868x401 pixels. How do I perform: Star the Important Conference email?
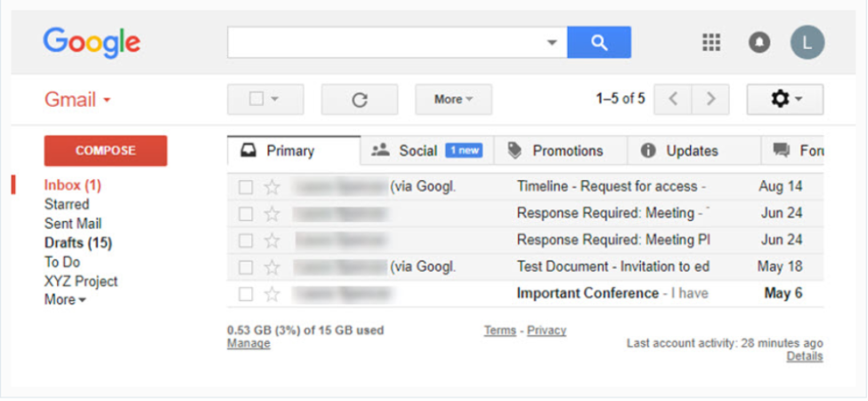[x=272, y=294]
